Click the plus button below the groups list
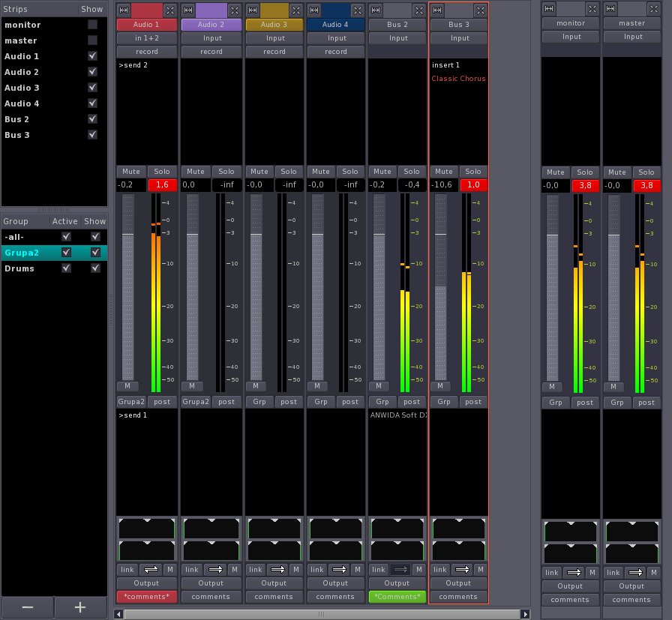Viewport: 672px width, 620px height. (x=80, y=607)
